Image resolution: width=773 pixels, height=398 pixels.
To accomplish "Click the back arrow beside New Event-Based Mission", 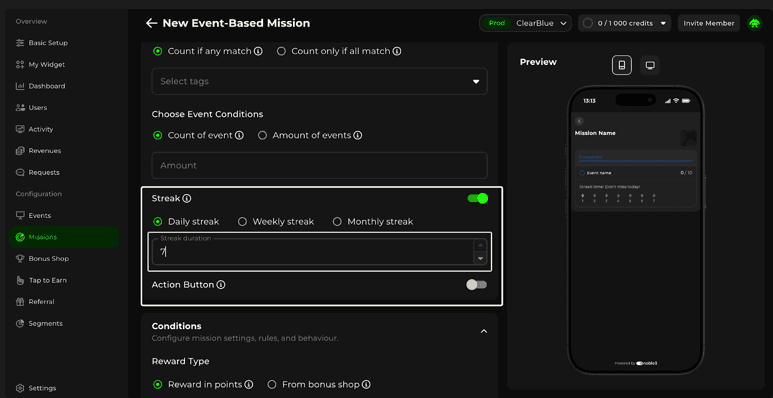I will pyautogui.click(x=151, y=23).
